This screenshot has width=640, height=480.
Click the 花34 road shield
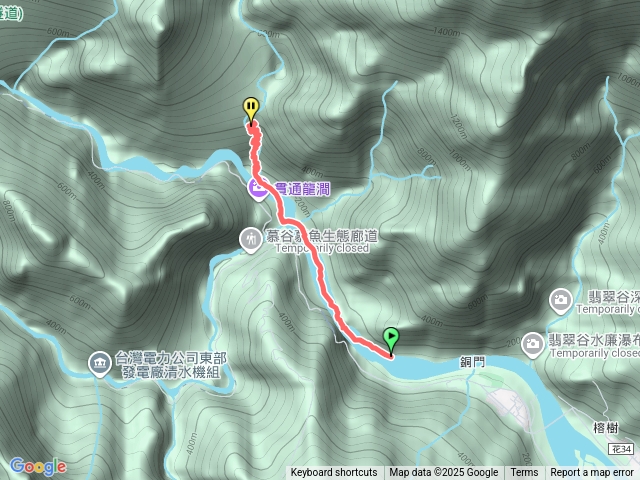click(x=621, y=449)
